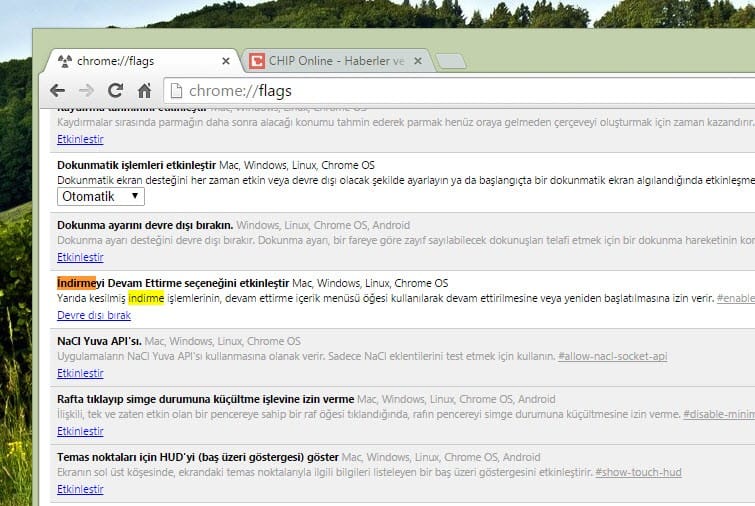
Task: Enable the touch HUD flag via Etkinleştir
Action: pos(80,489)
